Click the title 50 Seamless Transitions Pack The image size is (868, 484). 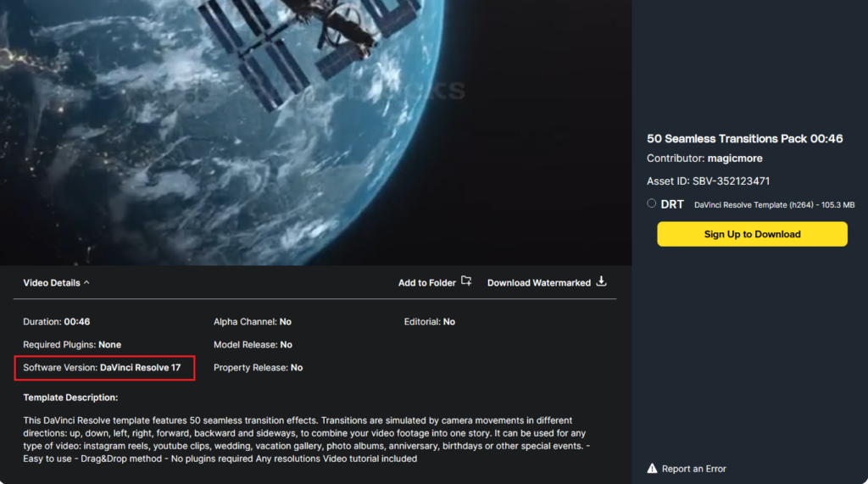pos(744,138)
